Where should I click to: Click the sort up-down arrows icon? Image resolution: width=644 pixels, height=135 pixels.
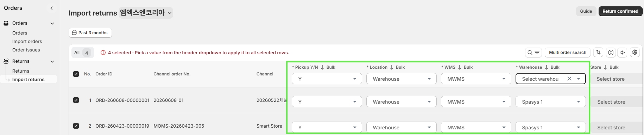tap(598, 53)
